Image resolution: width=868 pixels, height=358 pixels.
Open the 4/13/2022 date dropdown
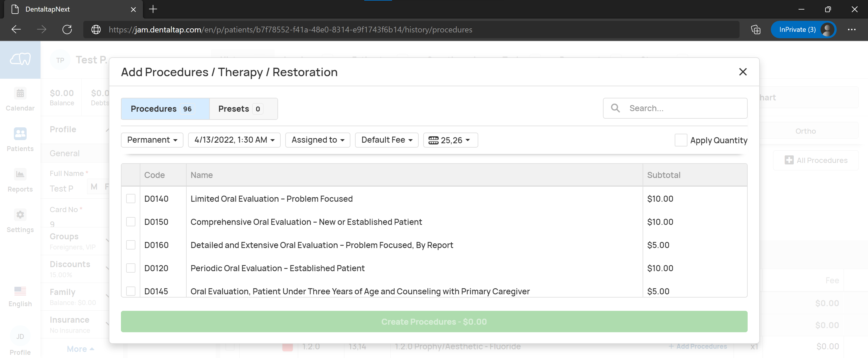[x=234, y=140]
